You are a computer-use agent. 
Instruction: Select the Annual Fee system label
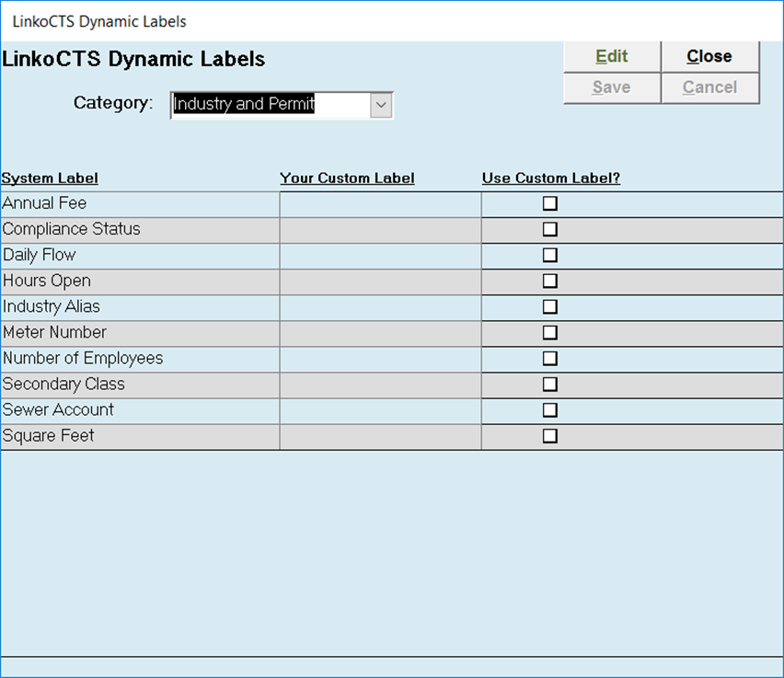coord(44,203)
